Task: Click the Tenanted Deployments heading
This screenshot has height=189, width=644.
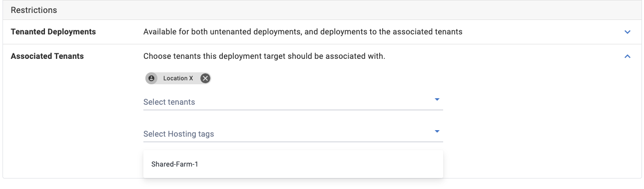Action: click(53, 31)
